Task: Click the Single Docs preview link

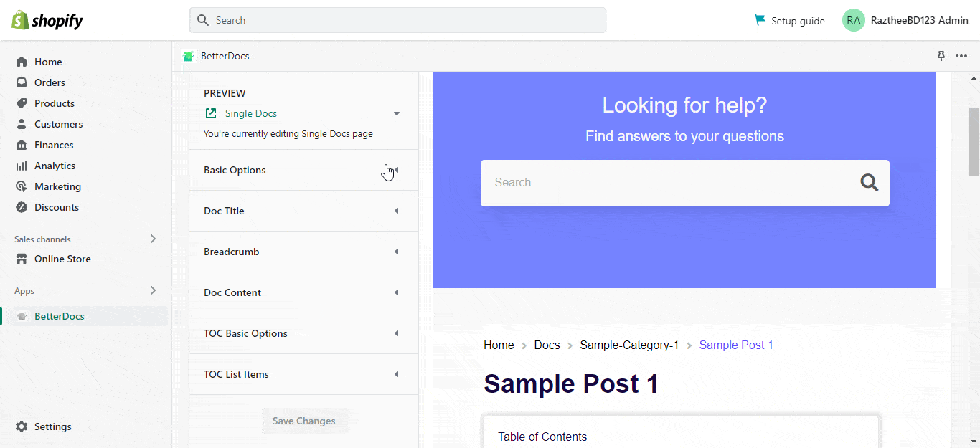Action: tap(251, 113)
